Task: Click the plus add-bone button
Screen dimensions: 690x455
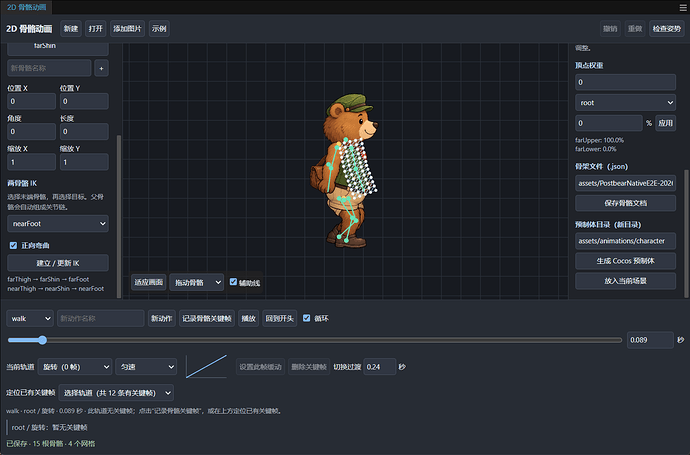Action: pos(101,68)
